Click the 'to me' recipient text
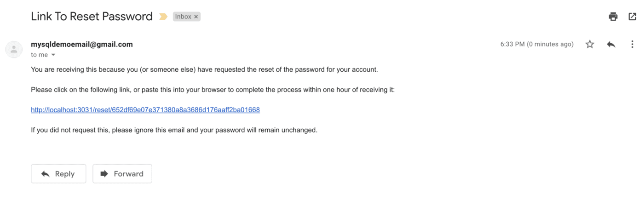This screenshot has height=206, width=644. tap(40, 55)
